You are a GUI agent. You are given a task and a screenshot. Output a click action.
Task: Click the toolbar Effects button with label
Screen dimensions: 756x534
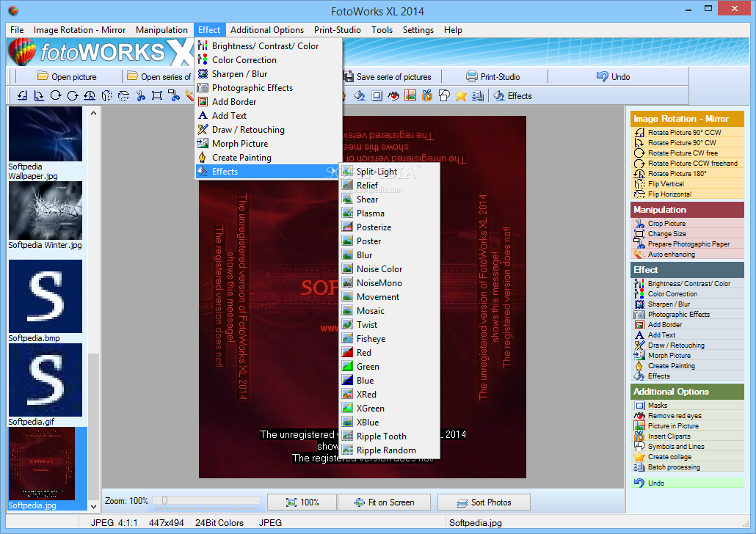coord(512,96)
